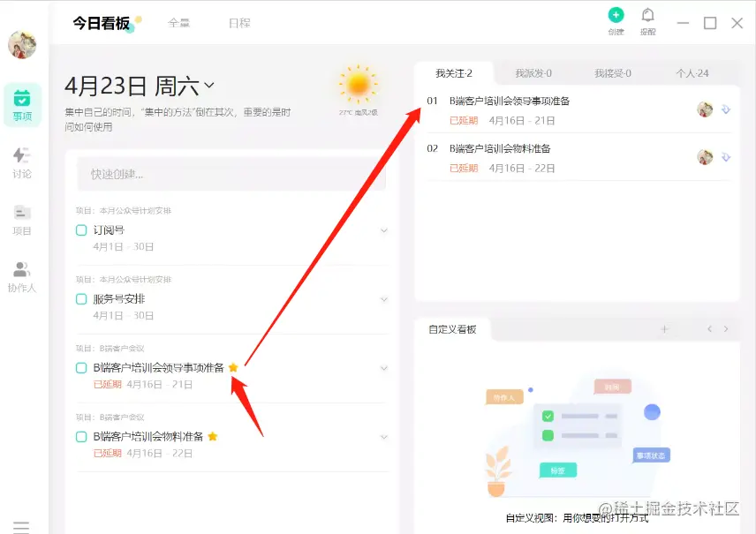756x534 pixels.
Task: Close the application window
Action: click(737, 23)
